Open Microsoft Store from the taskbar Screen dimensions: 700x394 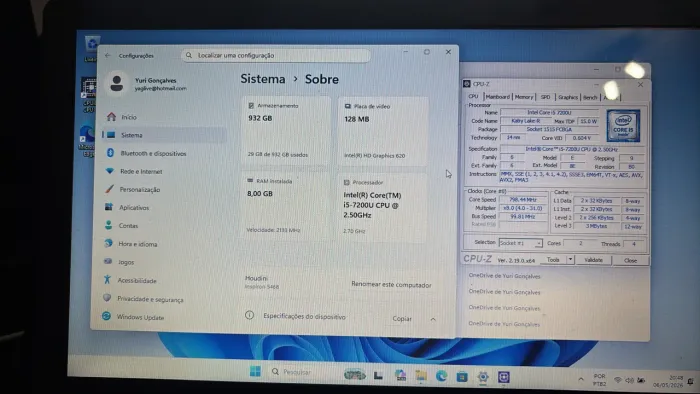coord(462,377)
